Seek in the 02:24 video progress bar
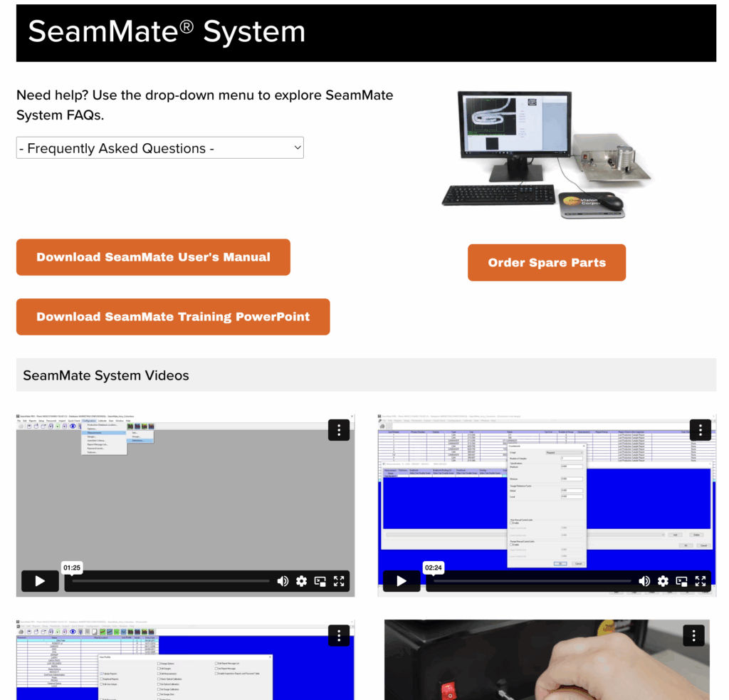The height and width of the screenshot is (700, 729). 533,581
